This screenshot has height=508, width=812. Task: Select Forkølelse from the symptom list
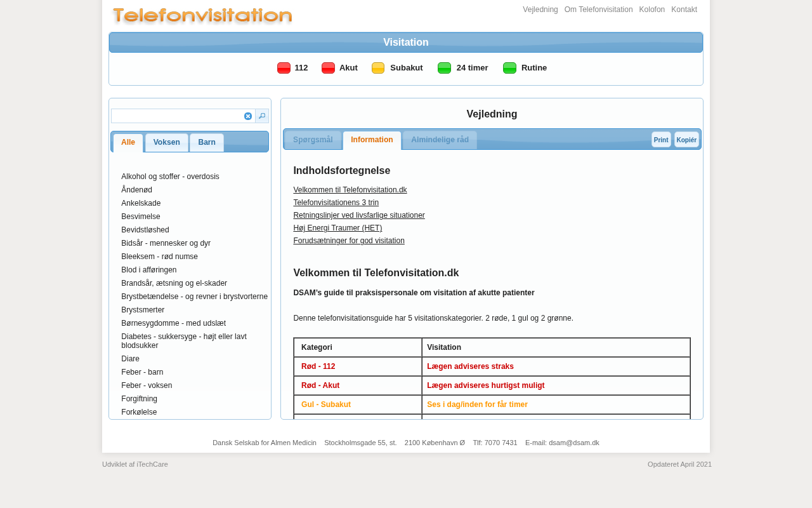click(139, 412)
